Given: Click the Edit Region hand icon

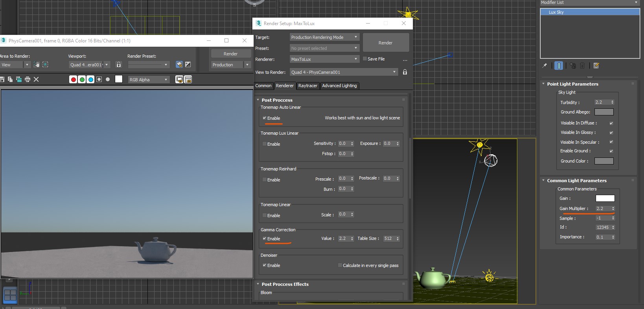Looking at the screenshot, I should pyautogui.click(x=37, y=64).
